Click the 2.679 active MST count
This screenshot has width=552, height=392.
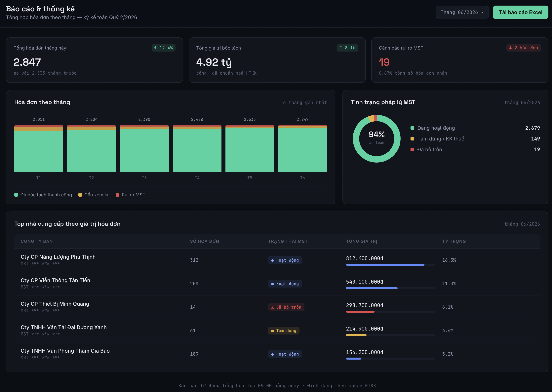[532, 128]
